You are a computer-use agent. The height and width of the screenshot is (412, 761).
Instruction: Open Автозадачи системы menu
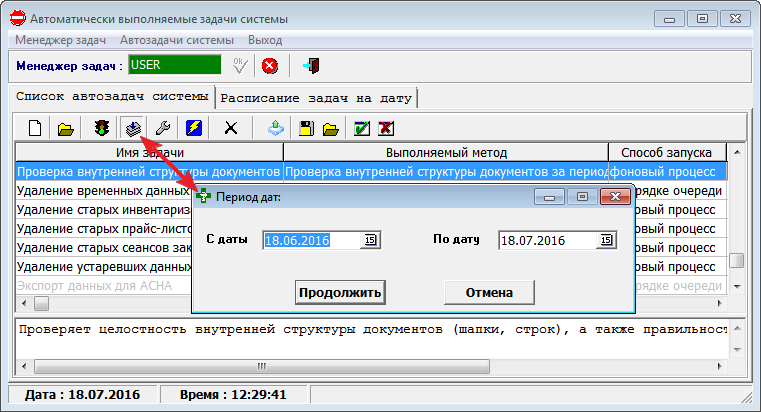pyautogui.click(x=177, y=40)
